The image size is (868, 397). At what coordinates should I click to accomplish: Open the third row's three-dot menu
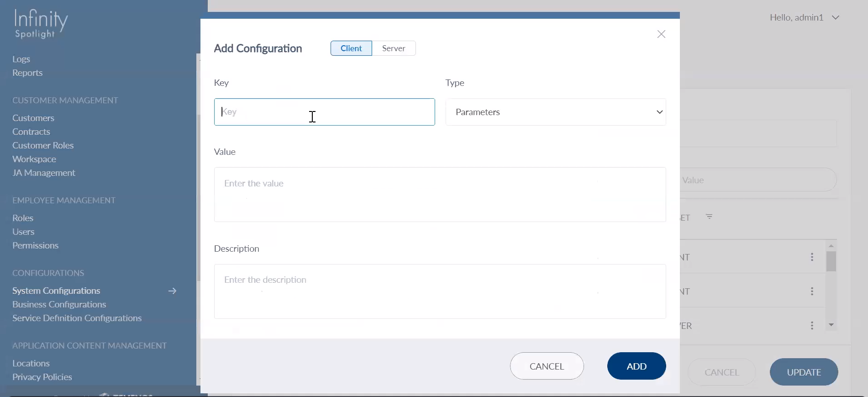812,325
